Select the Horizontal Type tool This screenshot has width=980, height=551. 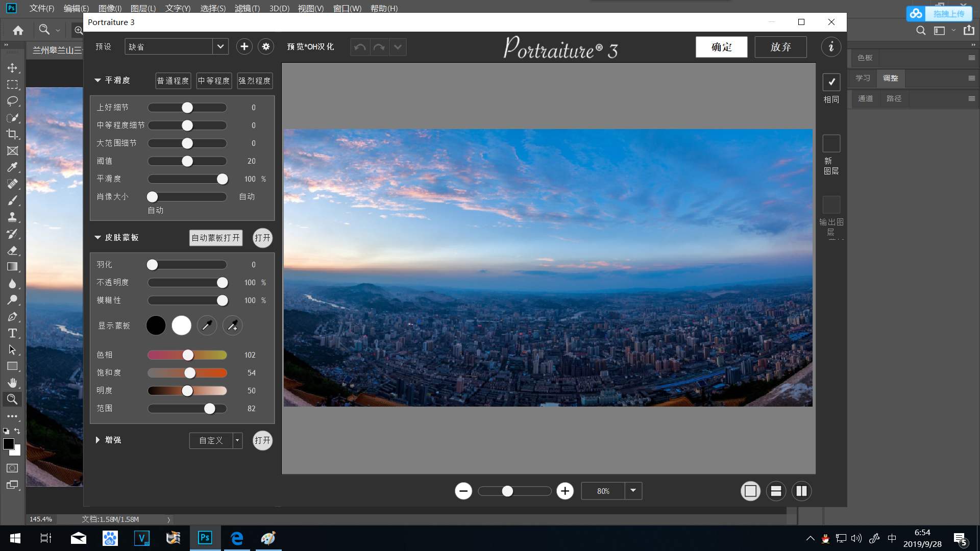pyautogui.click(x=12, y=333)
